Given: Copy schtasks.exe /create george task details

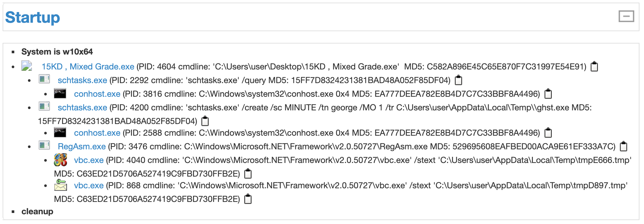Looking at the screenshot, I should (x=205, y=121).
